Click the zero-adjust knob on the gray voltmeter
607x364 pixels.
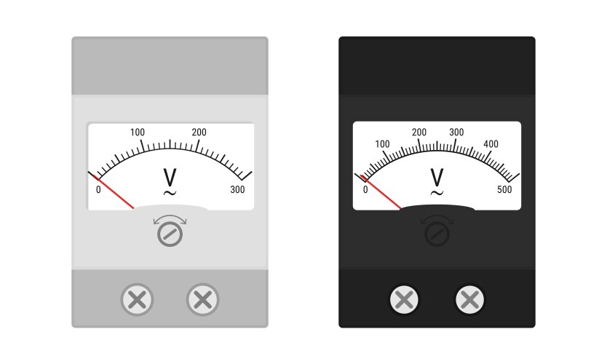tap(170, 234)
